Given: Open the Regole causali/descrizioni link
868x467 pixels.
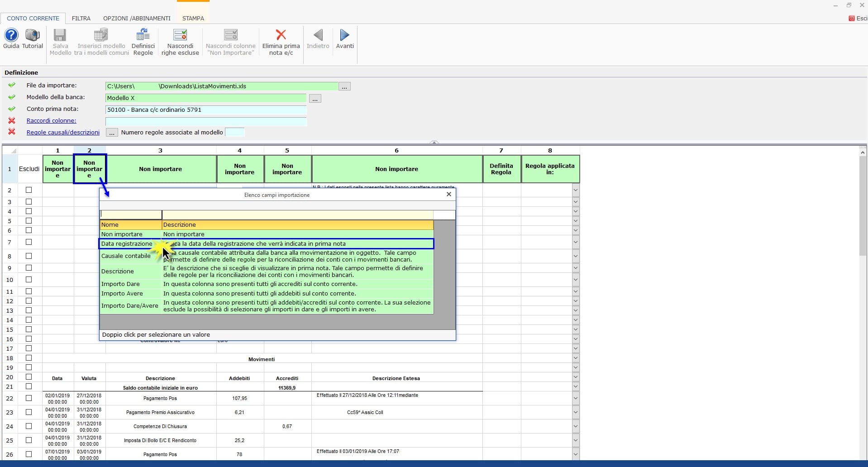Looking at the screenshot, I should (x=63, y=133).
